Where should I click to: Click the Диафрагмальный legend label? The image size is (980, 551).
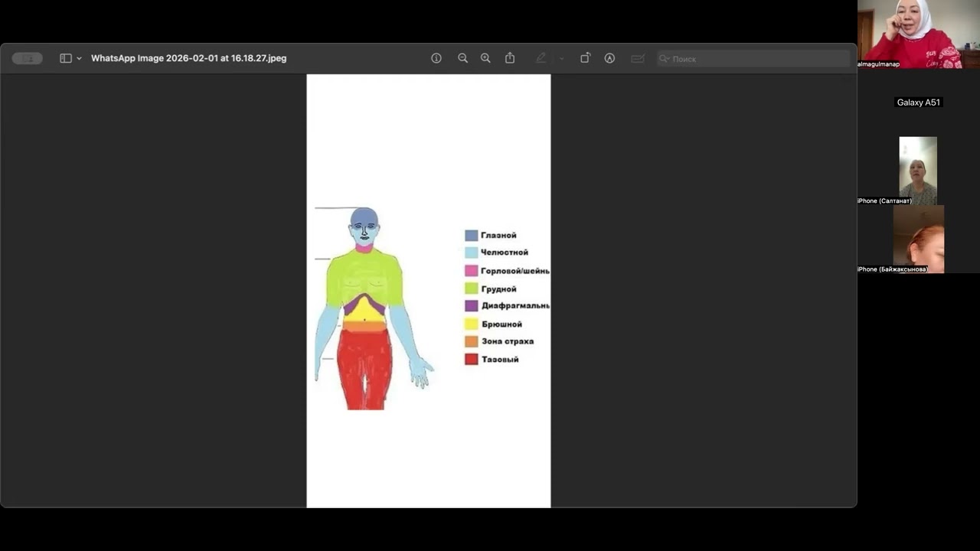[x=515, y=306]
